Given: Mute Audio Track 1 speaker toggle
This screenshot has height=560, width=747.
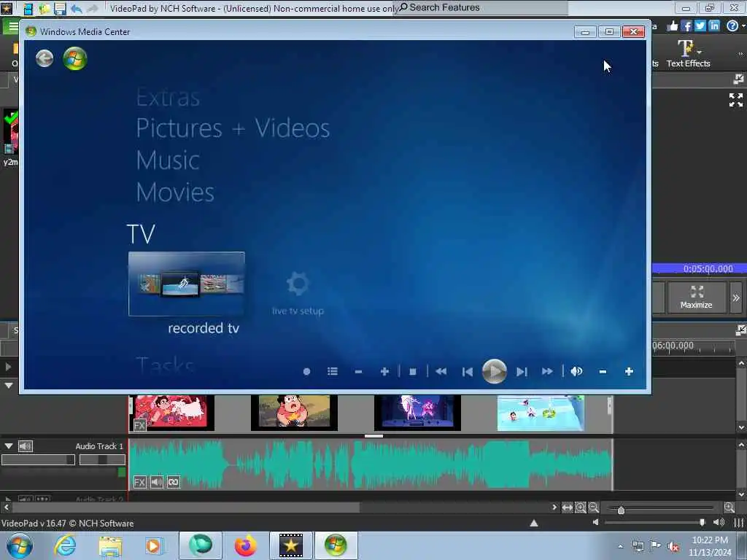Looking at the screenshot, I should point(26,446).
